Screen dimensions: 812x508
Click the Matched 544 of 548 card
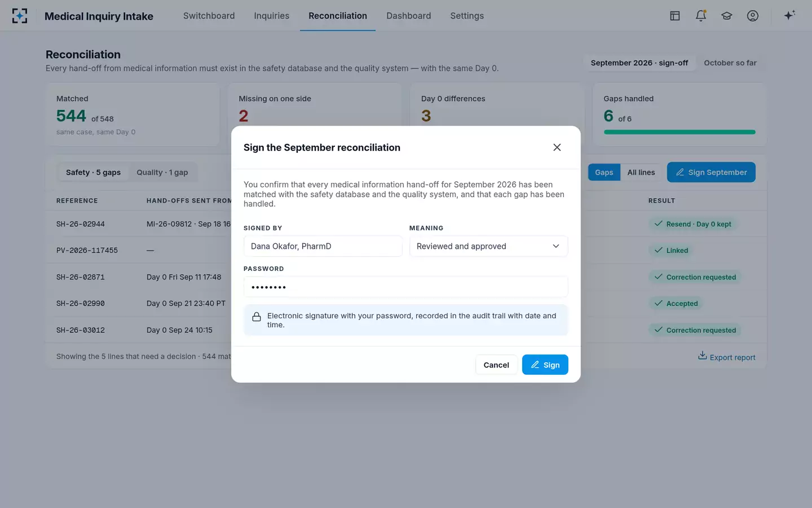click(x=133, y=115)
